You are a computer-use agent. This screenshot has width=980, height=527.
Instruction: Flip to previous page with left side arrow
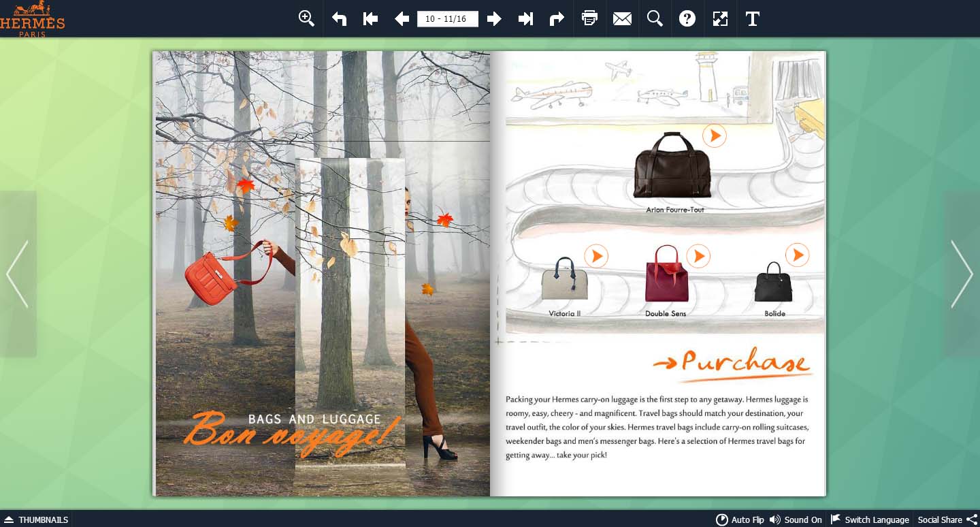pyautogui.click(x=17, y=274)
